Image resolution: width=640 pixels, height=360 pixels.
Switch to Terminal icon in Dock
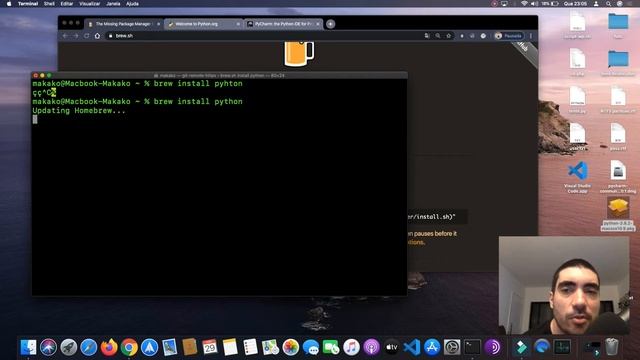(473, 347)
